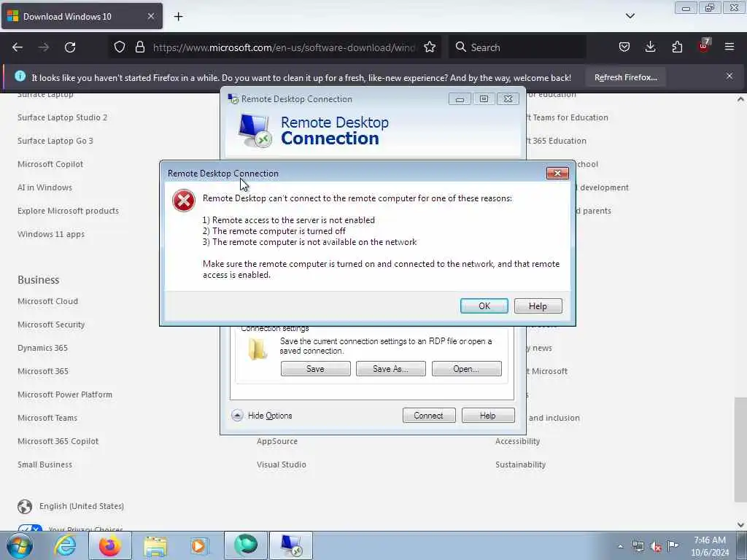
Task: Click Connect in the Remote Desktop Connection window
Action: [429, 415]
